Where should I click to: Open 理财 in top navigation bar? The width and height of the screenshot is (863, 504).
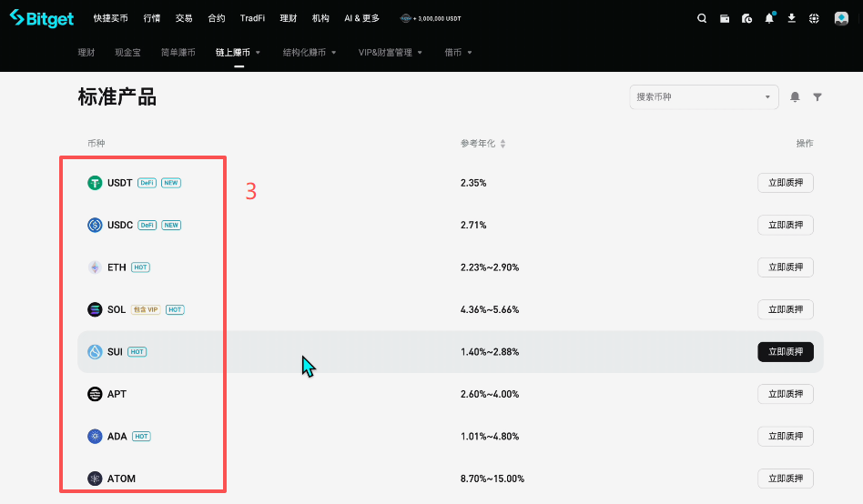(289, 18)
